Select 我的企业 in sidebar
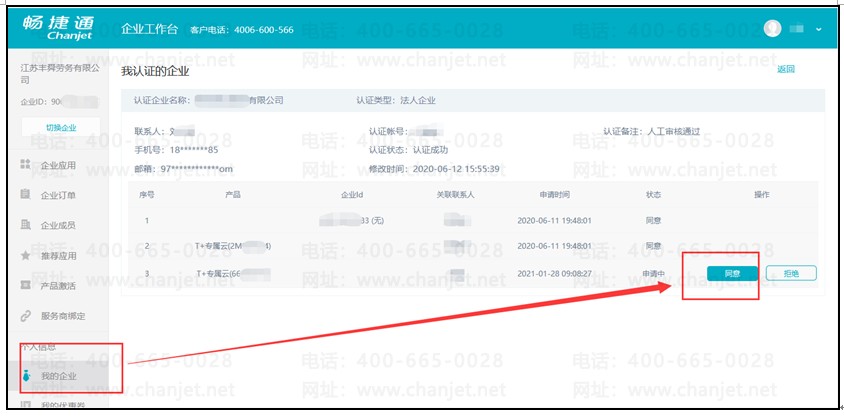The height and width of the screenshot is (416, 844). pyautogui.click(x=58, y=376)
